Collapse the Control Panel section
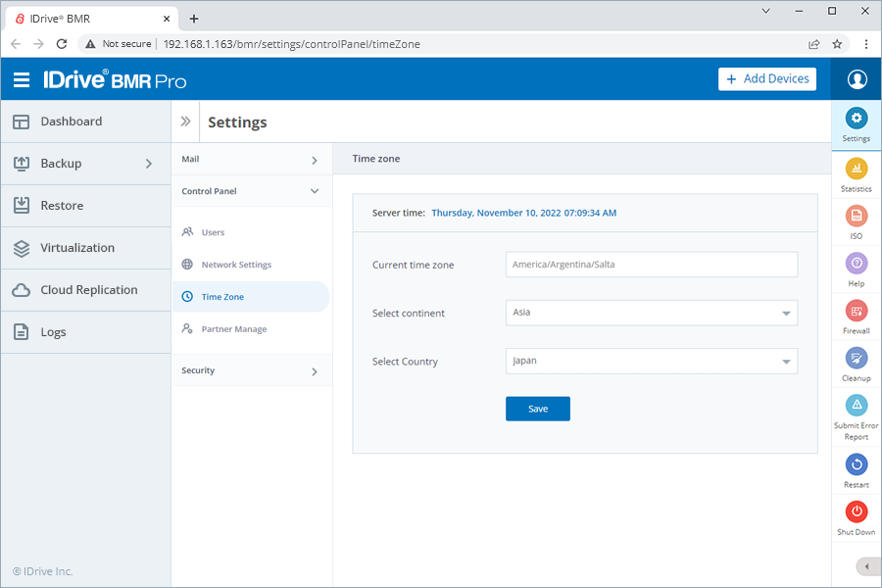This screenshot has height=588, width=882. coord(252,191)
